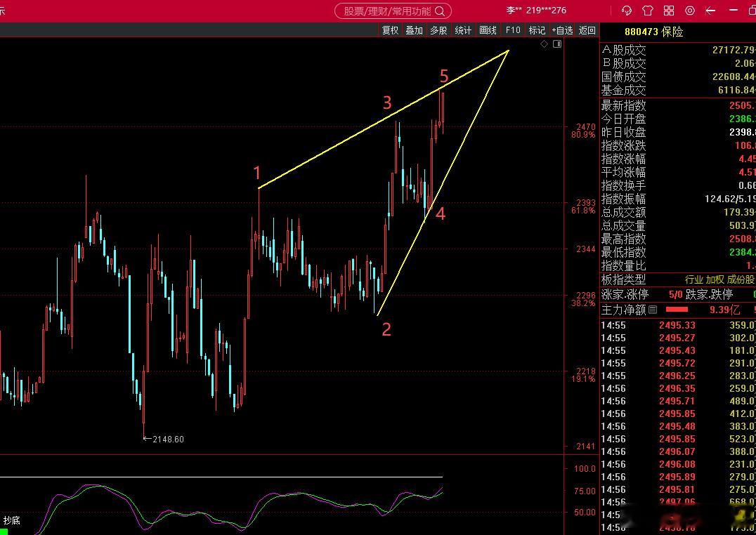Open the 统计 statistics button
The height and width of the screenshot is (535, 756).
pyautogui.click(x=463, y=30)
